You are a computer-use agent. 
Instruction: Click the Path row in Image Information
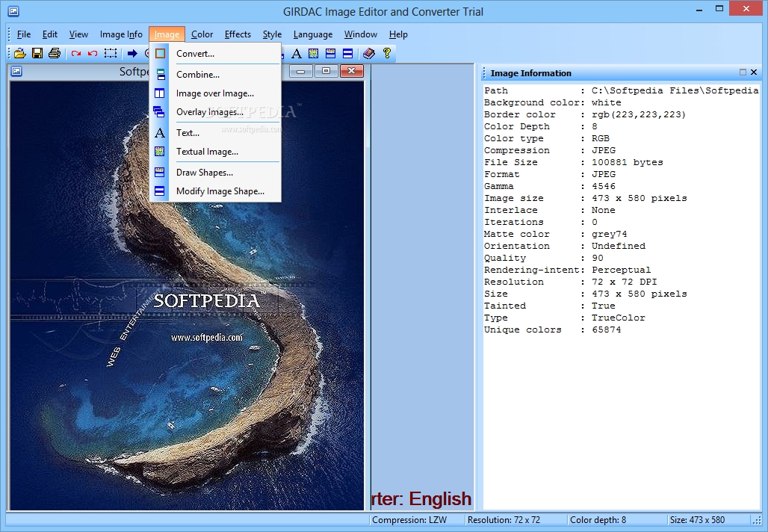[x=621, y=90]
